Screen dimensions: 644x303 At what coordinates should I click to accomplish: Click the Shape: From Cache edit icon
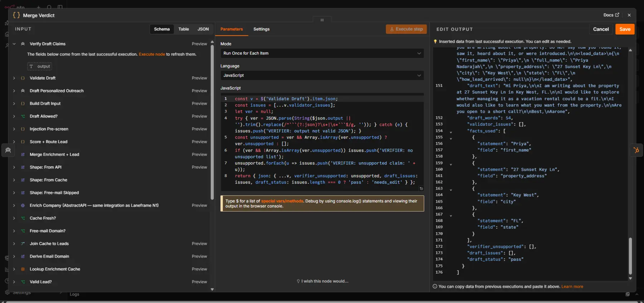click(23, 180)
